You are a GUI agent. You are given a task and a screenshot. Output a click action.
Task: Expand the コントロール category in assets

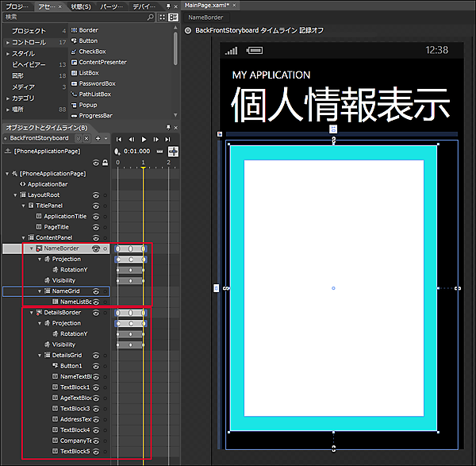(8, 42)
